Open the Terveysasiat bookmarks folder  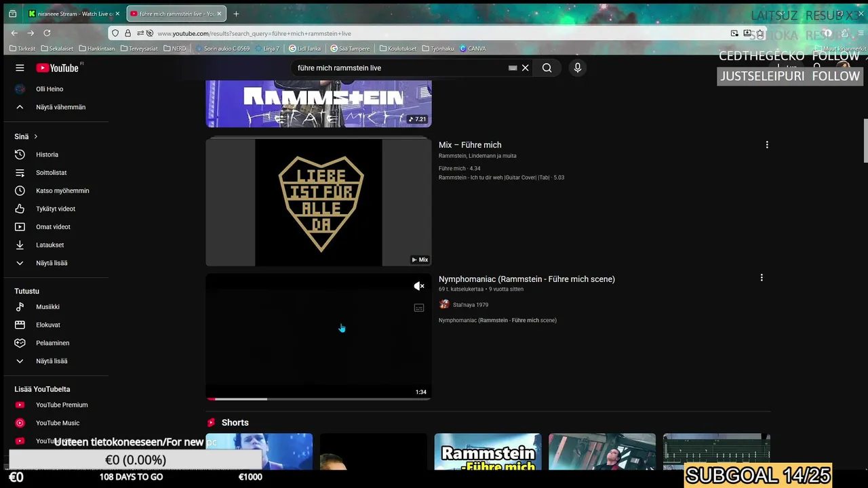139,49
